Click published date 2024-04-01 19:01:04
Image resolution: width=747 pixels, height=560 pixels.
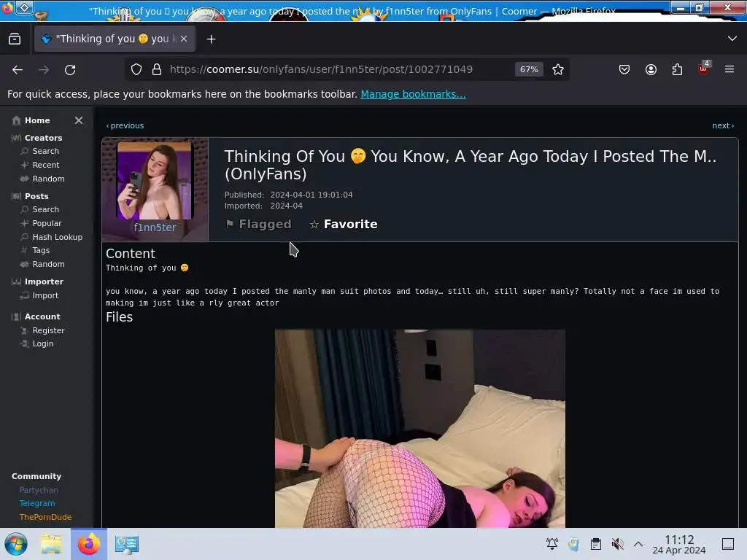pyautogui.click(x=311, y=195)
